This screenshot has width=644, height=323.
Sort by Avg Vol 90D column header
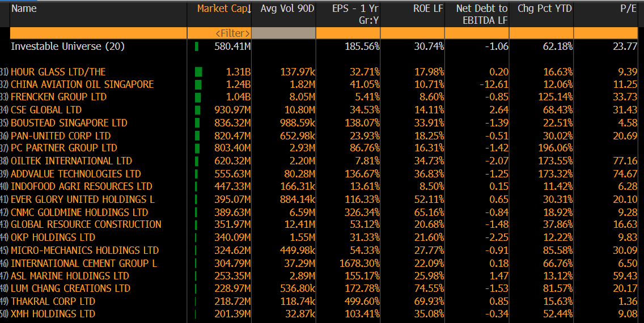287,8
